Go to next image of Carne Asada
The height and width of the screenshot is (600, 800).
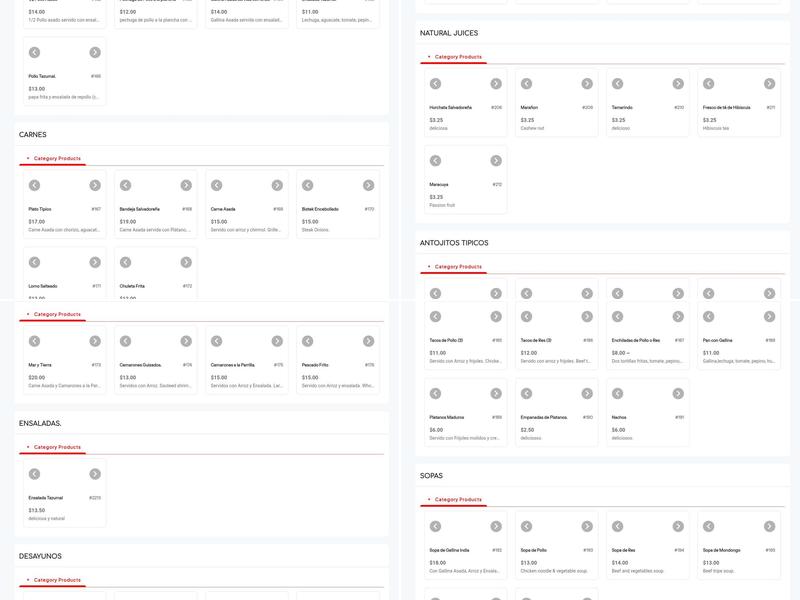[x=277, y=185]
